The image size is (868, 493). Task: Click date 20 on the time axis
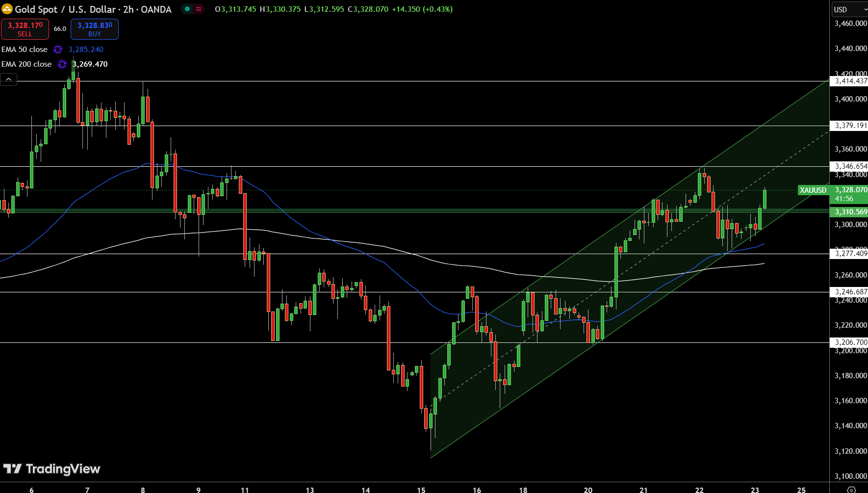coord(588,490)
